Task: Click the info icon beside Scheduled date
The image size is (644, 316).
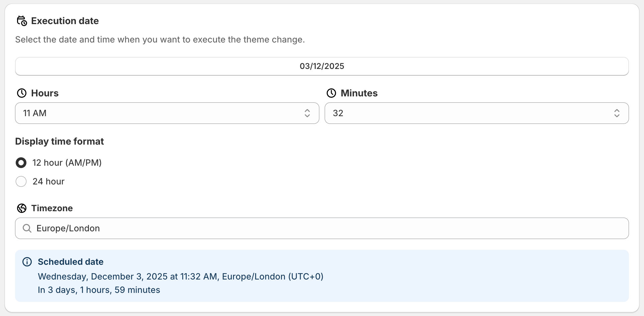Action: [x=27, y=262]
